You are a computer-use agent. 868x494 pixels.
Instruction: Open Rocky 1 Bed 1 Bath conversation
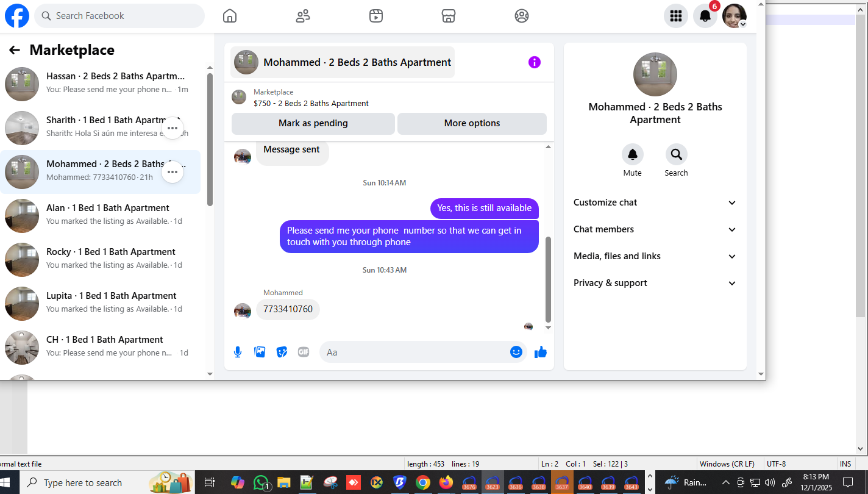point(101,260)
